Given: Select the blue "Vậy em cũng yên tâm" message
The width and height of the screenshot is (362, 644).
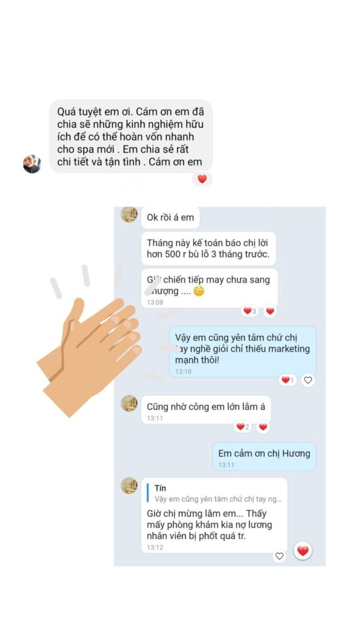Looking at the screenshot, I should (x=243, y=352).
